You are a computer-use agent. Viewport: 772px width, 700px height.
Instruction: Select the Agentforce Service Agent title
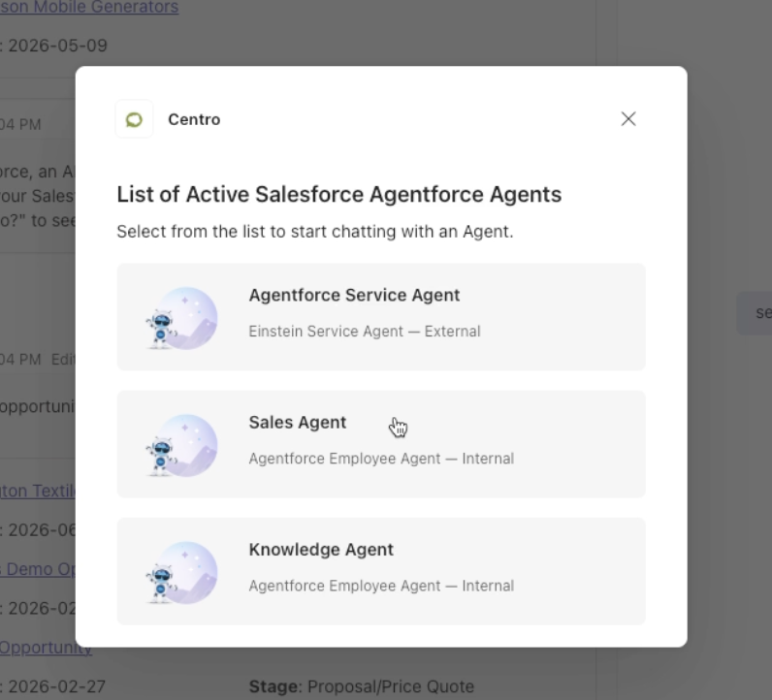point(354,295)
